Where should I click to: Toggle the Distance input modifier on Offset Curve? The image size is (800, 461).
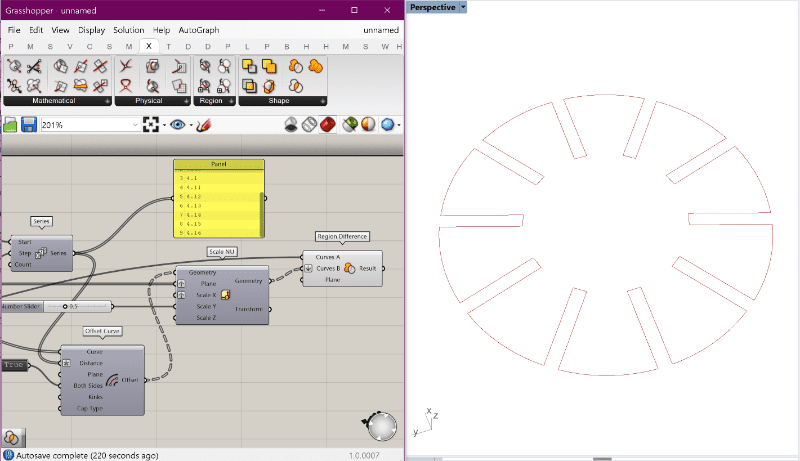(x=66, y=363)
